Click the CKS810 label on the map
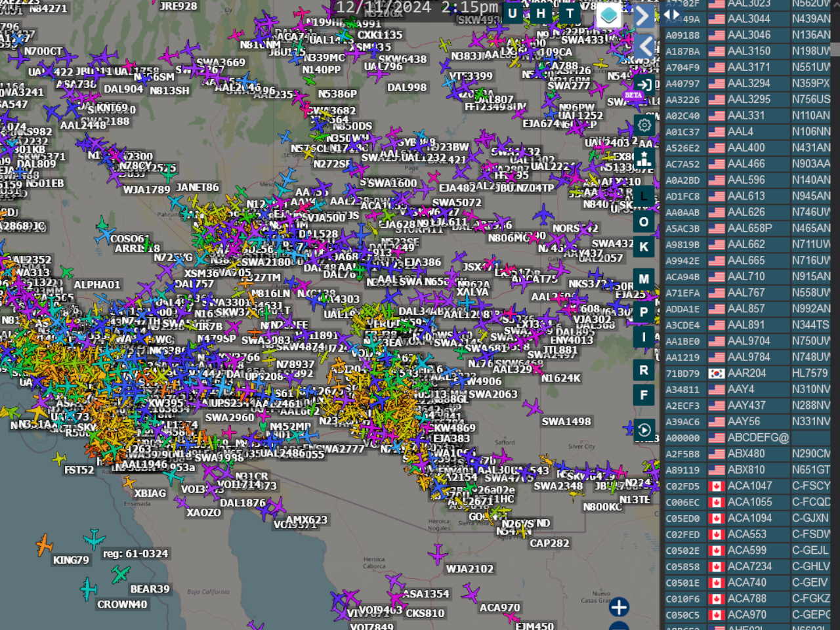Viewport: 840px width, 630px height. click(x=425, y=614)
